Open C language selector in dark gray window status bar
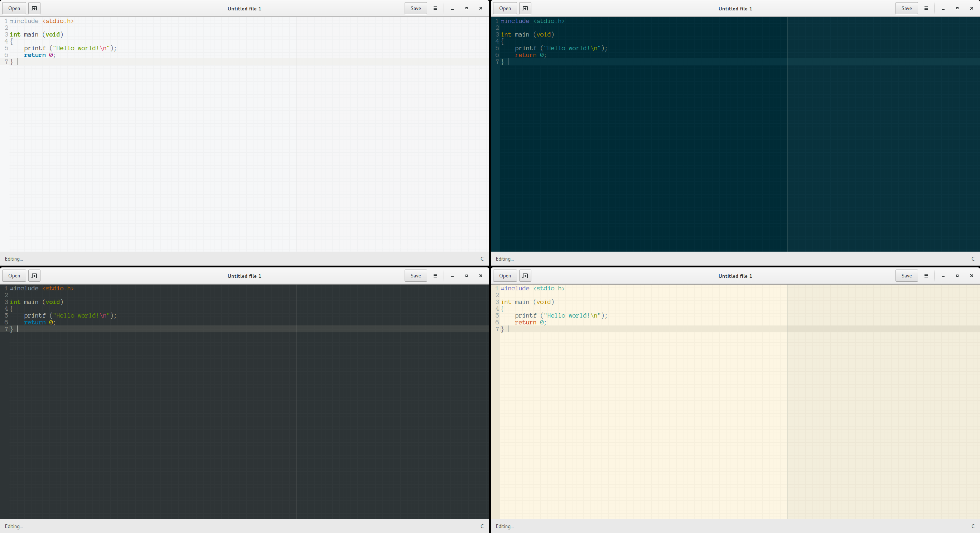The height and width of the screenshot is (533, 980). point(482,526)
